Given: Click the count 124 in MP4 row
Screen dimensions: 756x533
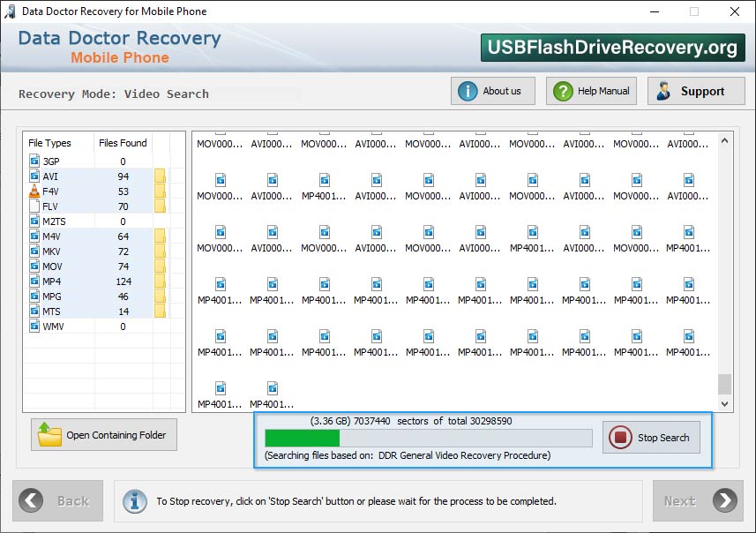Looking at the screenshot, I should click(123, 282).
